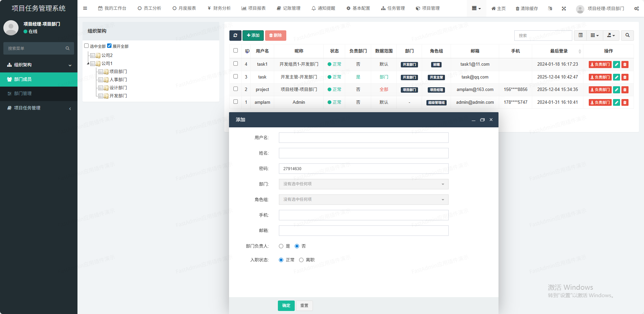Viewport: 644px width, 314px height.
Task: Click into the 用户名 input field
Action: [x=363, y=137]
